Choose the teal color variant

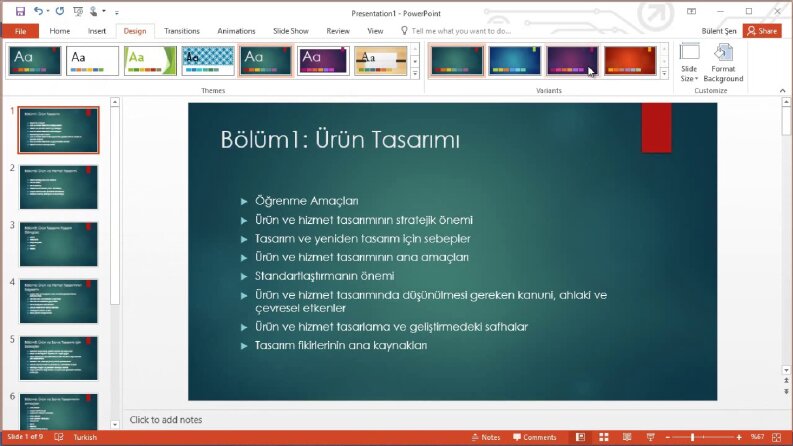point(457,61)
